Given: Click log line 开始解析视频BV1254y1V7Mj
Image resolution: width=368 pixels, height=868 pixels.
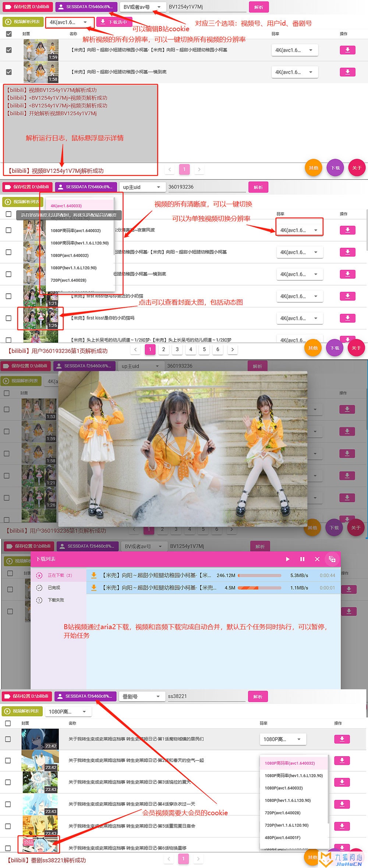Looking at the screenshot, I should [x=52, y=113].
